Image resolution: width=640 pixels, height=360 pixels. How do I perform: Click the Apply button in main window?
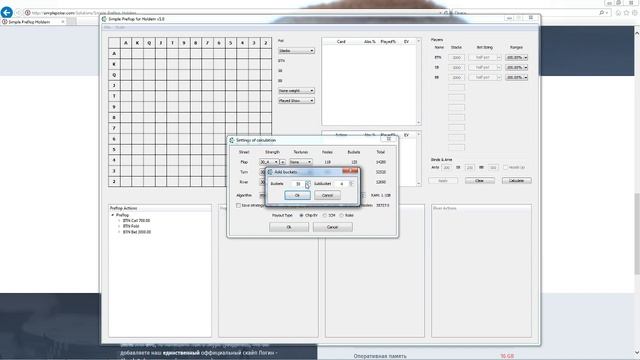click(443, 180)
